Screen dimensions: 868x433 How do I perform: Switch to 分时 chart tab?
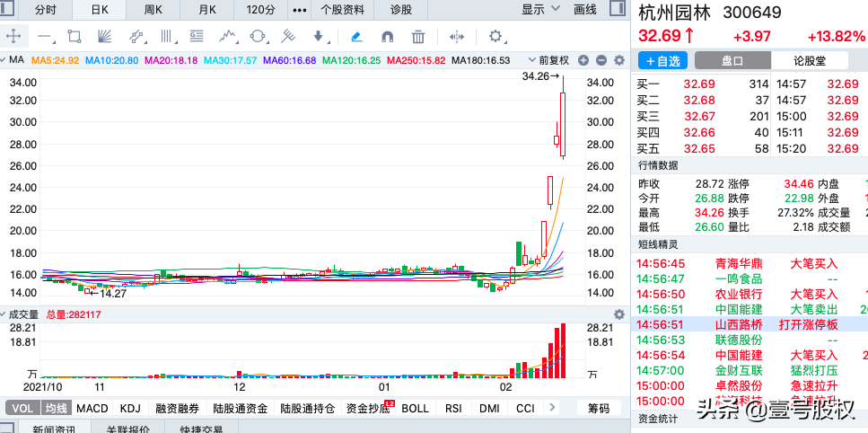click(45, 9)
